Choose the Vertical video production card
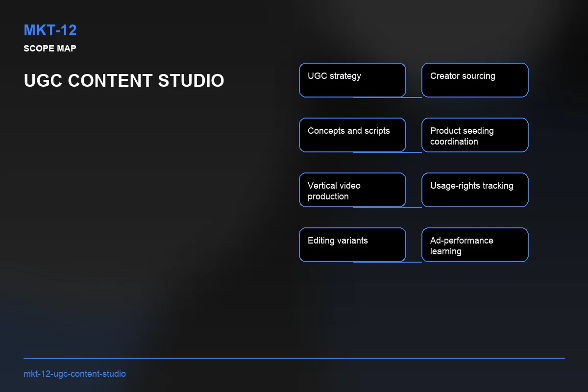The image size is (588, 392). (x=352, y=190)
